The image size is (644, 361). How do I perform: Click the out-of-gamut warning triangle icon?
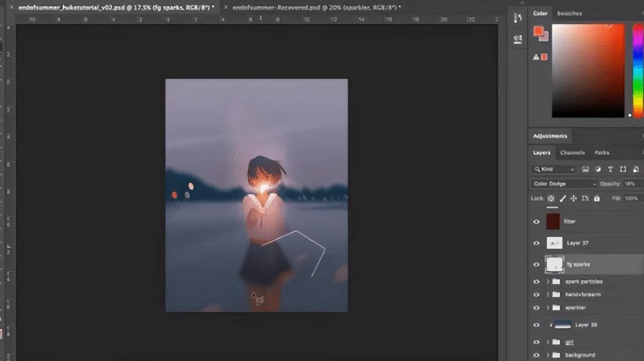[536, 57]
